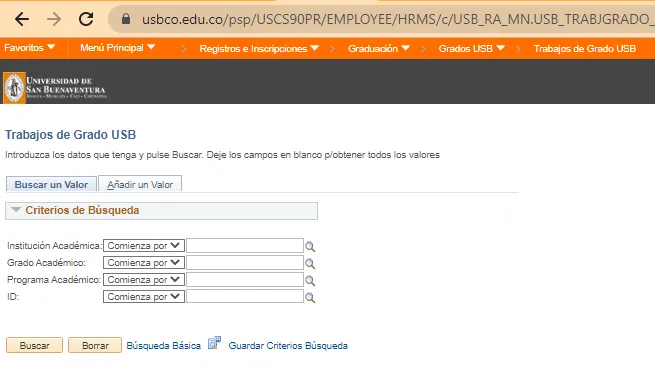Image resolution: width=655 pixels, height=387 pixels.
Task: Click the browser back arrow
Action: pos(22,19)
